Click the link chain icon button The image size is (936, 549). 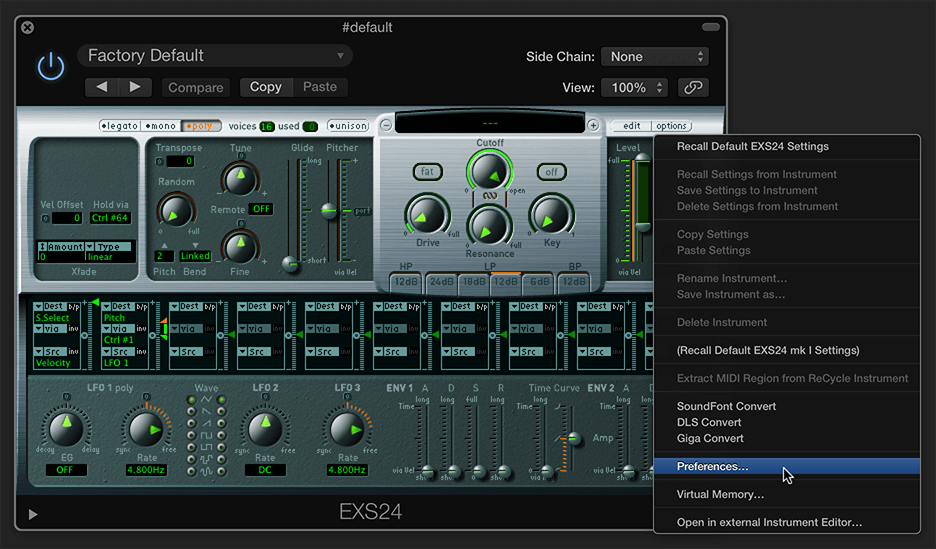pos(693,88)
